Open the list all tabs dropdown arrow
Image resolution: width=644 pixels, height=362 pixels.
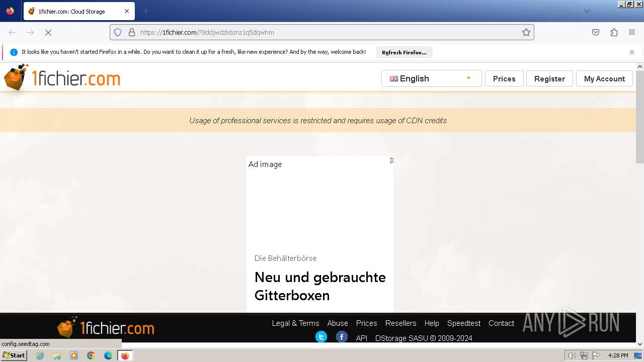click(x=587, y=11)
